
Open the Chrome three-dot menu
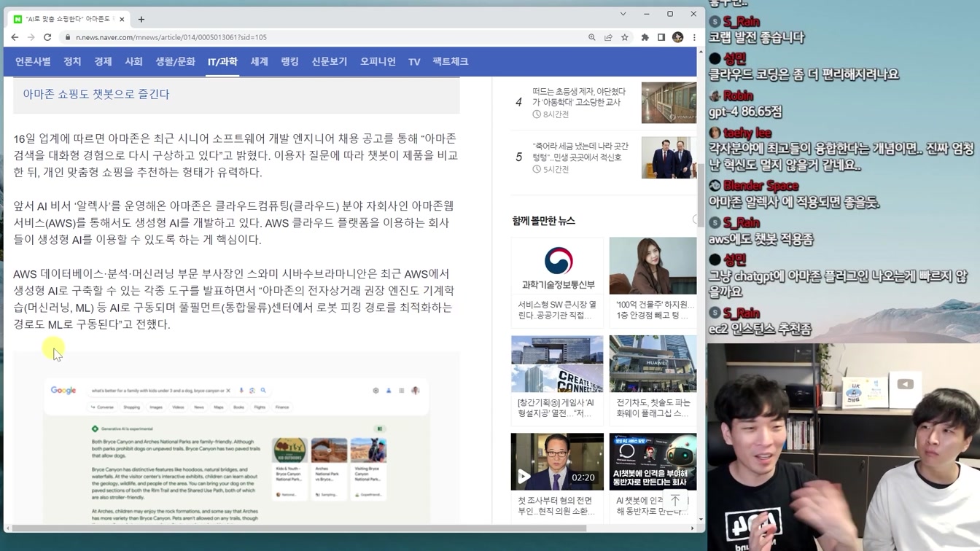click(x=694, y=37)
